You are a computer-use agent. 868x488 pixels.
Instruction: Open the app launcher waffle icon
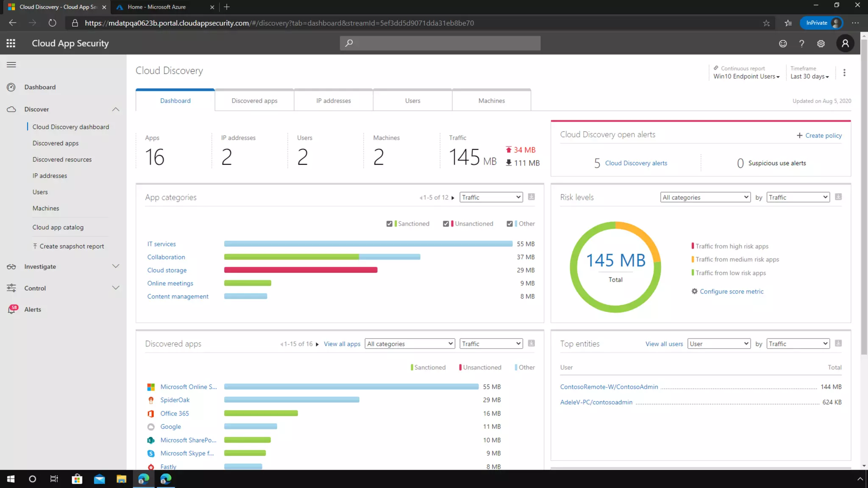click(11, 43)
